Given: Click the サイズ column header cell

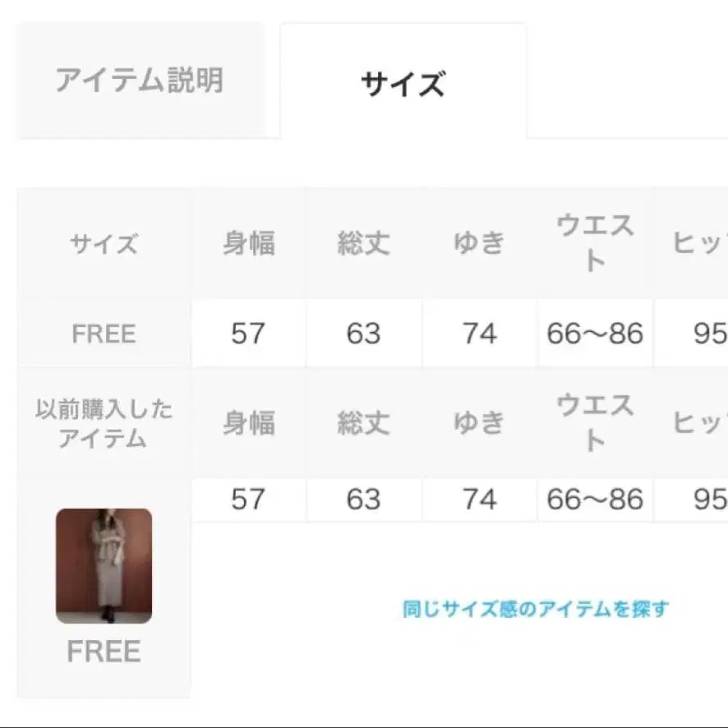Looking at the screenshot, I should 104,244.
